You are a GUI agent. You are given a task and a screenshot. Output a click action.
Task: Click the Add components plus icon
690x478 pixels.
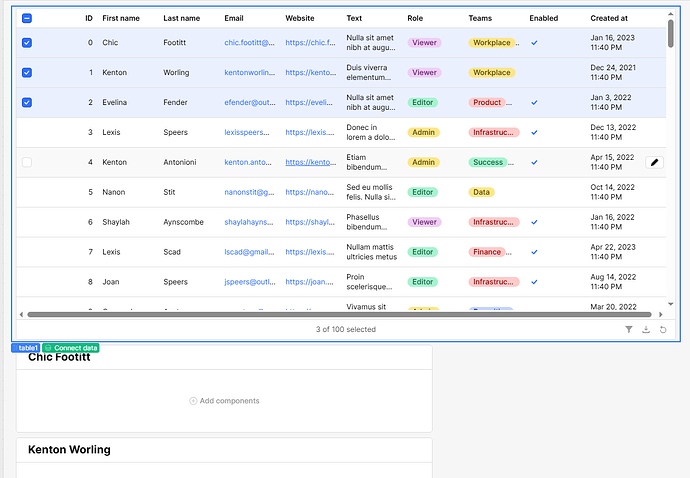pyautogui.click(x=193, y=401)
